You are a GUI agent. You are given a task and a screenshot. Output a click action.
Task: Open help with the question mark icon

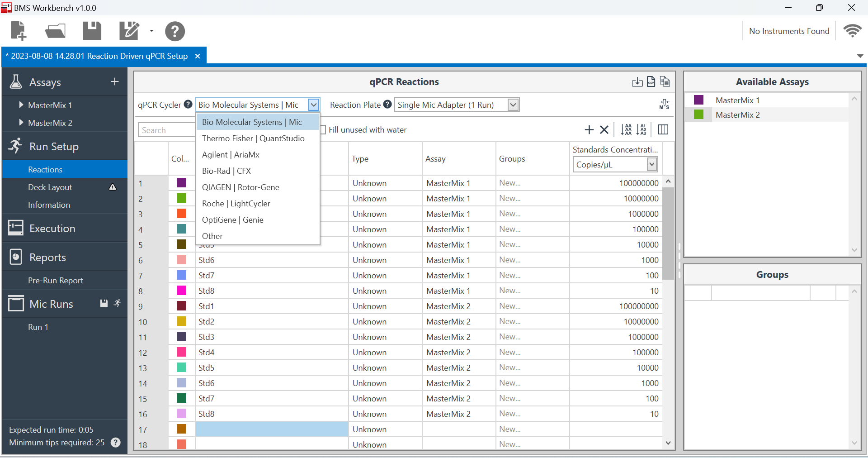coord(175,32)
